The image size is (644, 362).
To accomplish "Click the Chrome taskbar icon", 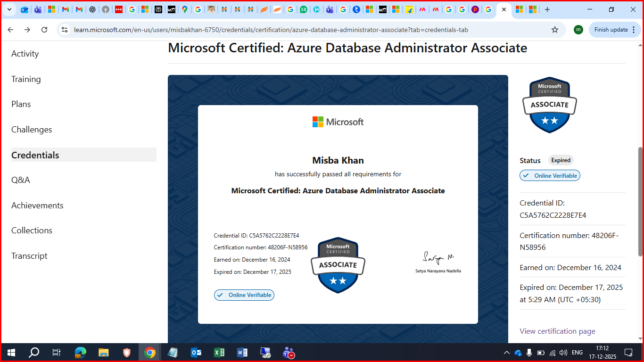I will tap(150, 353).
